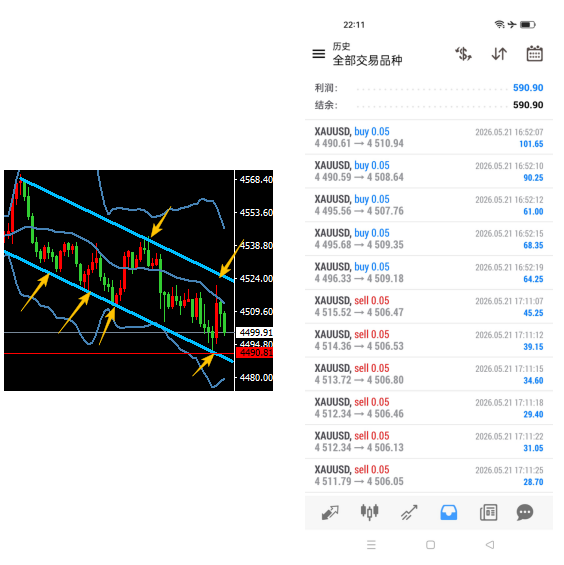
Task: Select the price range 4 515.52 → 4 506.47
Action: pyautogui.click(x=359, y=312)
